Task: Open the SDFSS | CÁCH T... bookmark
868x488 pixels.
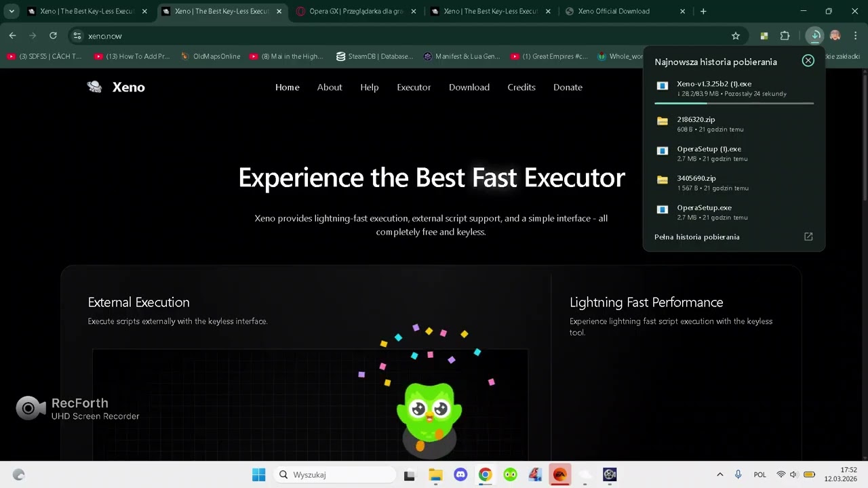Action: [44, 56]
